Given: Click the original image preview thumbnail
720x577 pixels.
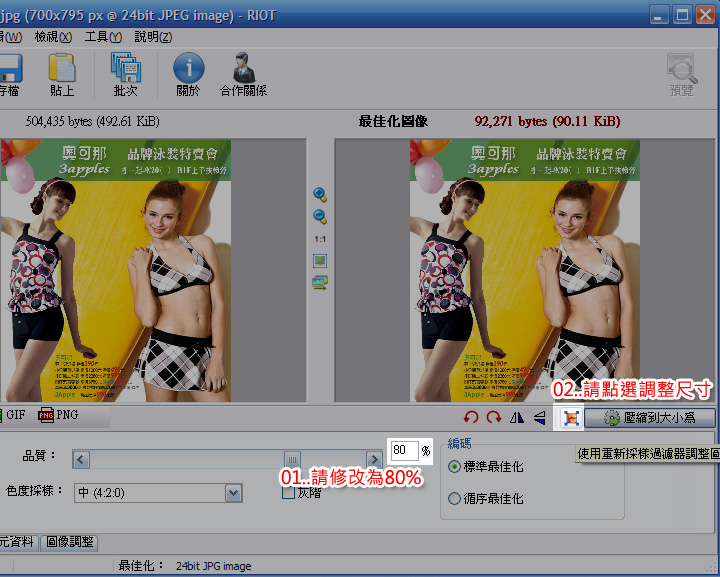Looking at the screenshot, I should click(x=115, y=271).
